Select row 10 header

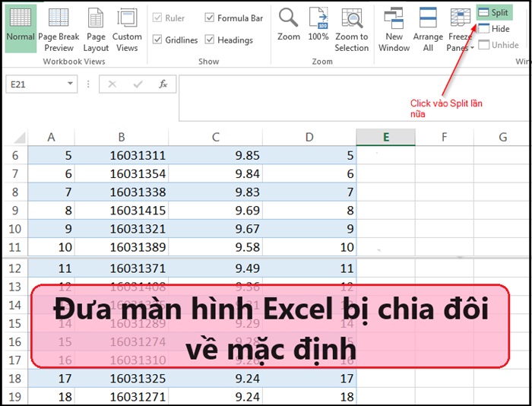[15, 229]
